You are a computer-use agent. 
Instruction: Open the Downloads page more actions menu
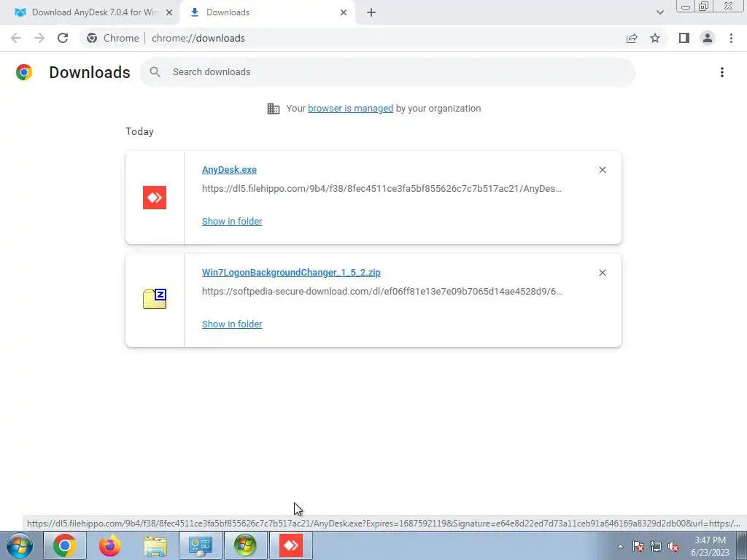(x=722, y=72)
